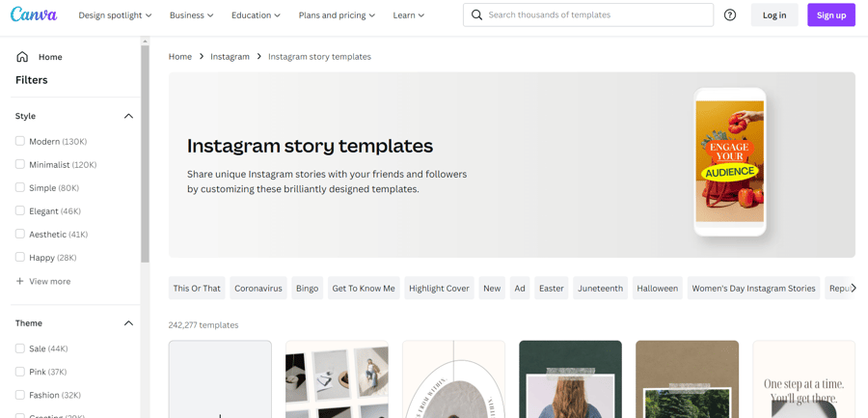Choose the Bingo category chip
Viewport: 868px width, 418px height.
[x=308, y=289]
